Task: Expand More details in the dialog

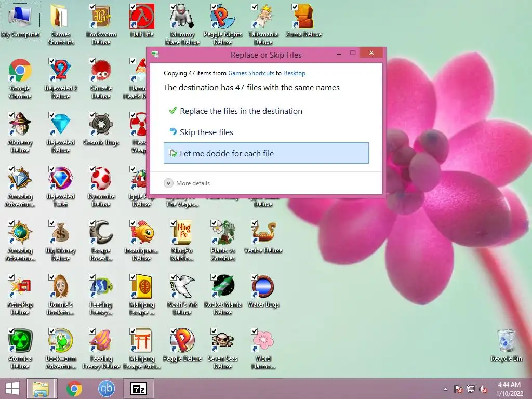Action: (x=187, y=183)
